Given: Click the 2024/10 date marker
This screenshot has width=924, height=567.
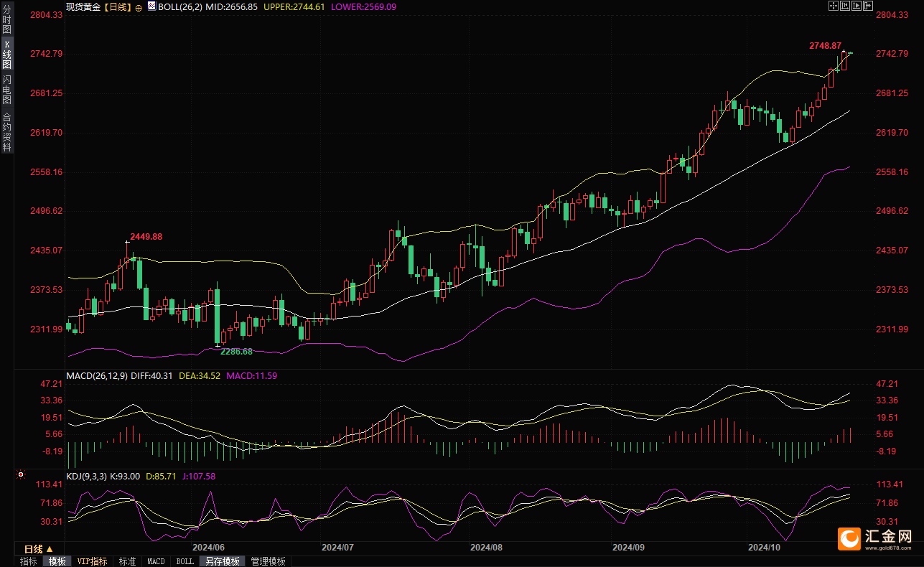Looking at the screenshot, I should (x=764, y=547).
